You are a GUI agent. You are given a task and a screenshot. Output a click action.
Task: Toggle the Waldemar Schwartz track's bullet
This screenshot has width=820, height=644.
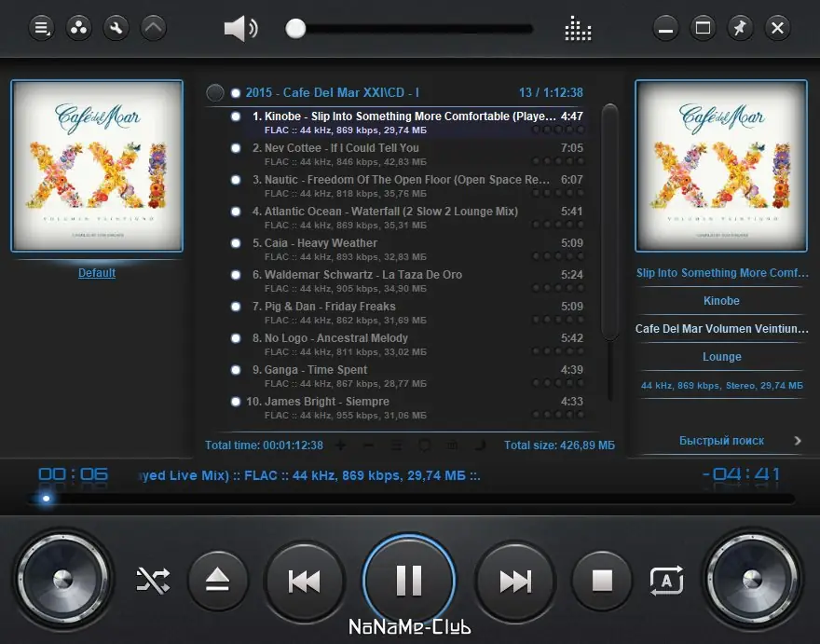click(236, 275)
